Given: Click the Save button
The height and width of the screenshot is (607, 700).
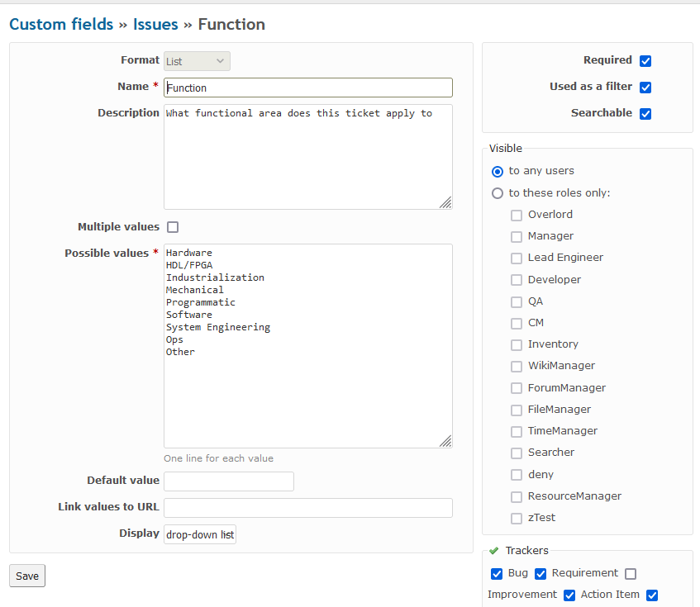Looking at the screenshot, I should 27,576.
